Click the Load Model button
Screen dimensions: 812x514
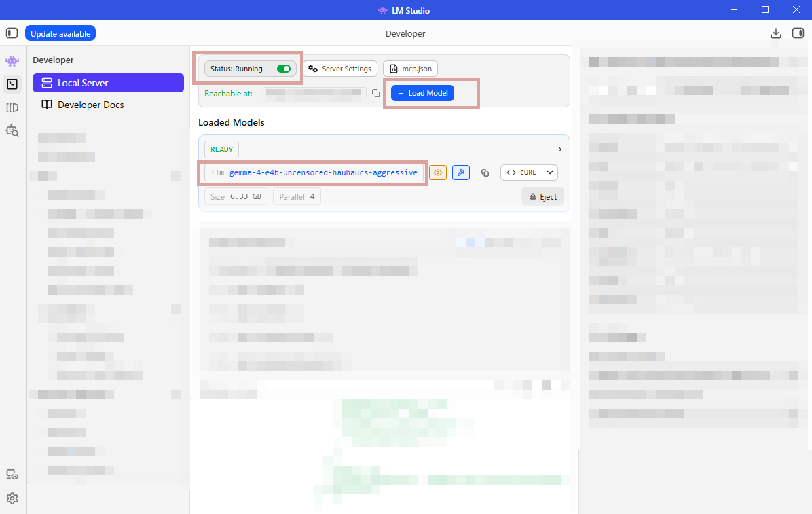[422, 93]
